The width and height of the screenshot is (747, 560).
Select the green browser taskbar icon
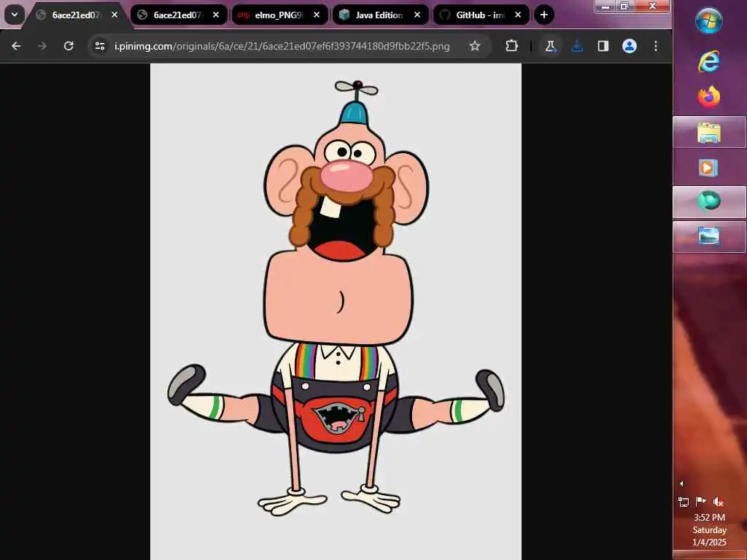point(709,201)
